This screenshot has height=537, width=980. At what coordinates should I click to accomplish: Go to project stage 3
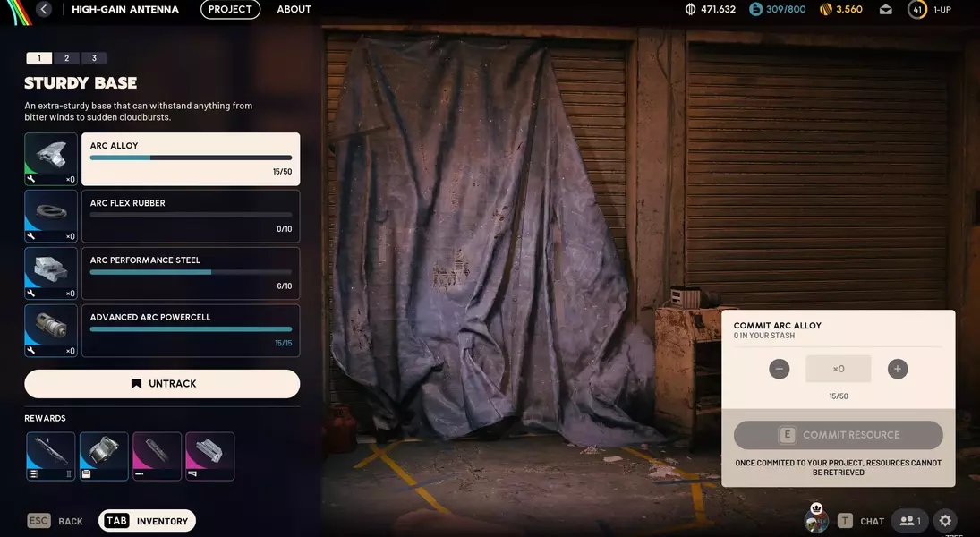(94, 58)
